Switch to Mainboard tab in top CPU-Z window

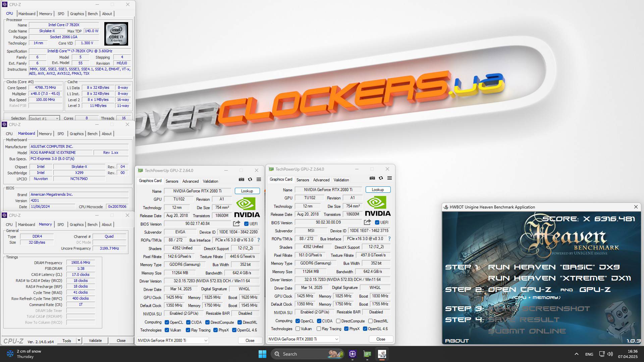click(x=27, y=14)
